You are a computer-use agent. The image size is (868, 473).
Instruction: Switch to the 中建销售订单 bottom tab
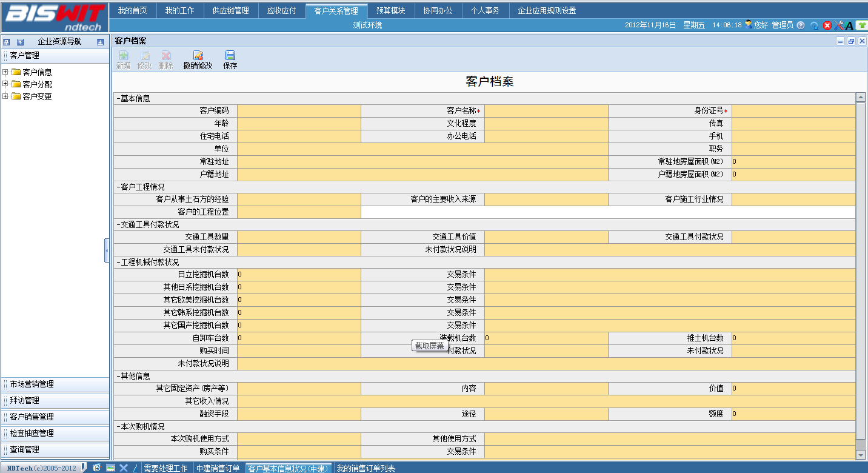coord(218,468)
